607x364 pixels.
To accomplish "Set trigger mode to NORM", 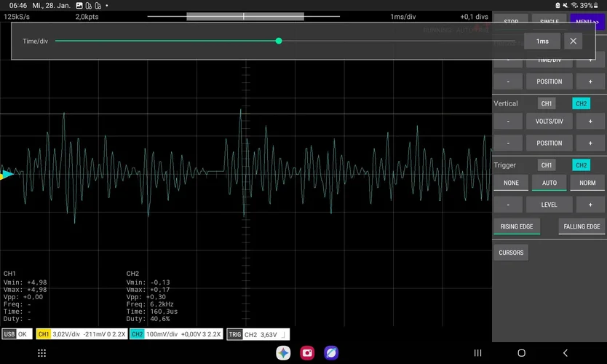I will [587, 183].
